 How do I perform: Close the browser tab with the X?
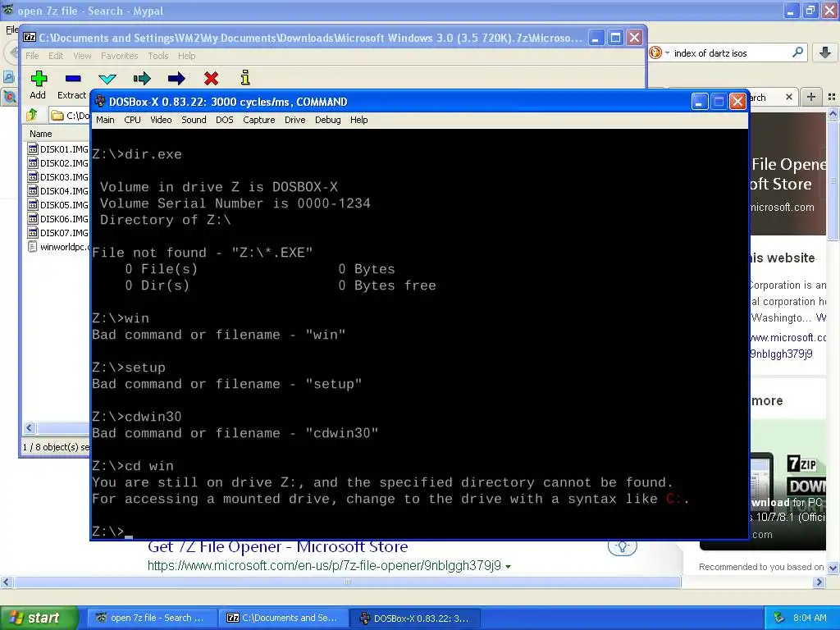[788, 97]
